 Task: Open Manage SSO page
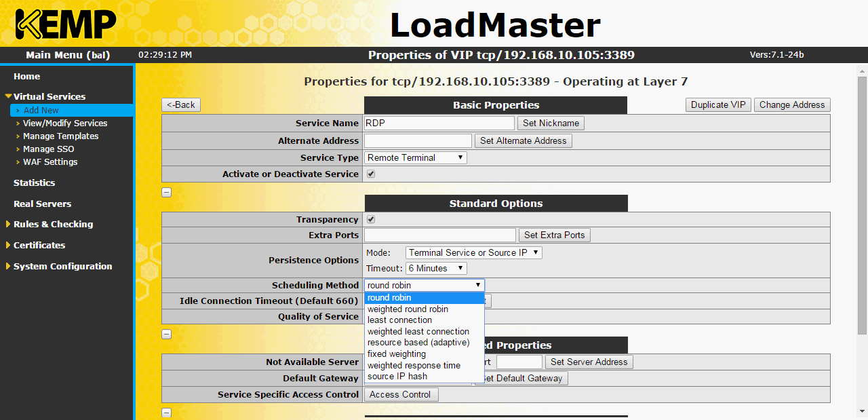click(49, 149)
